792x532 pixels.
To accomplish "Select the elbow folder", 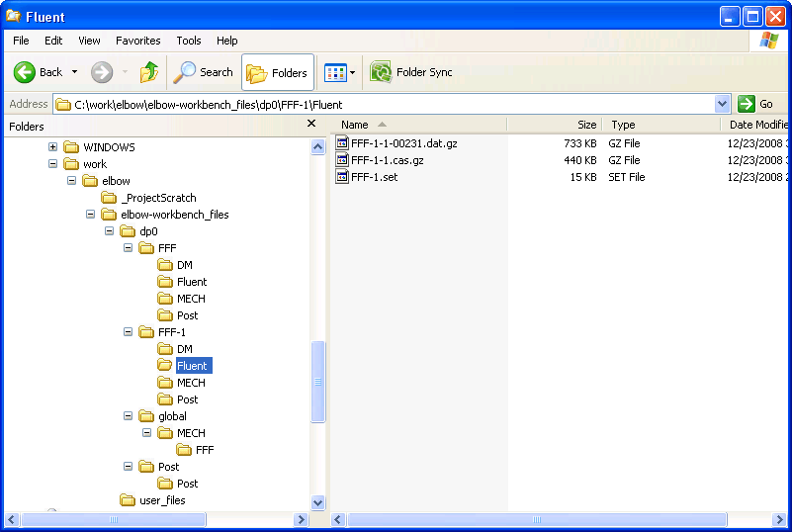I will (x=116, y=181).
